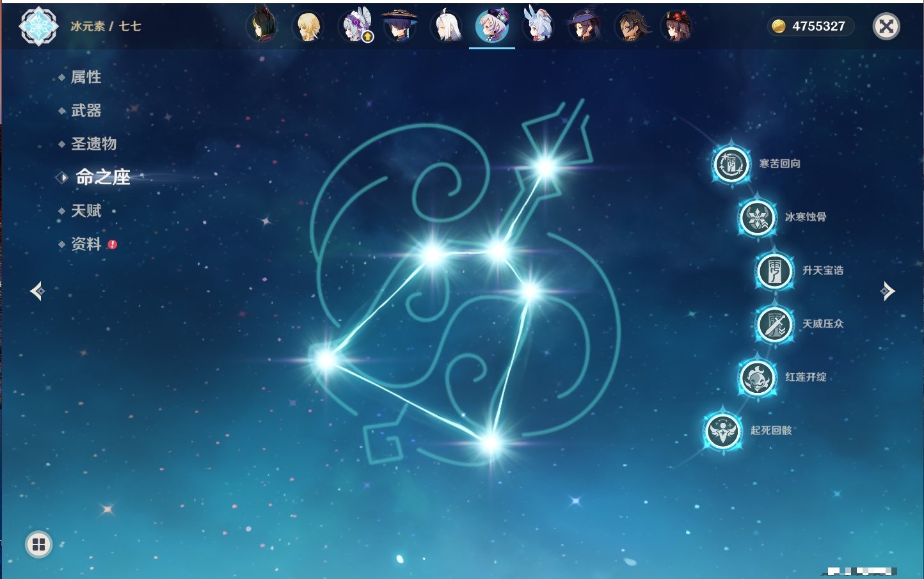The width and height of the screenshot is (924, 579).
Task: Click the 升天宝诰 label text
Action: tap(823, 271)
